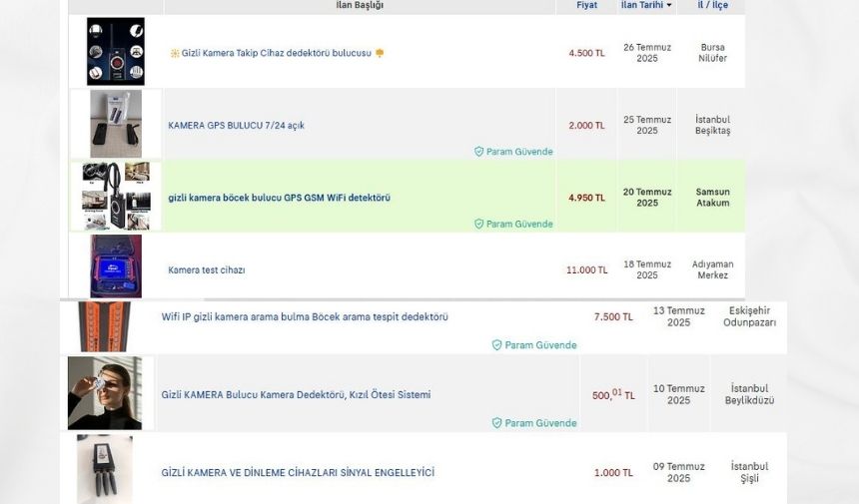Sort by İl / İlçe column header
The width and height of the screenshot is (859, 504).
coord(713,5)
